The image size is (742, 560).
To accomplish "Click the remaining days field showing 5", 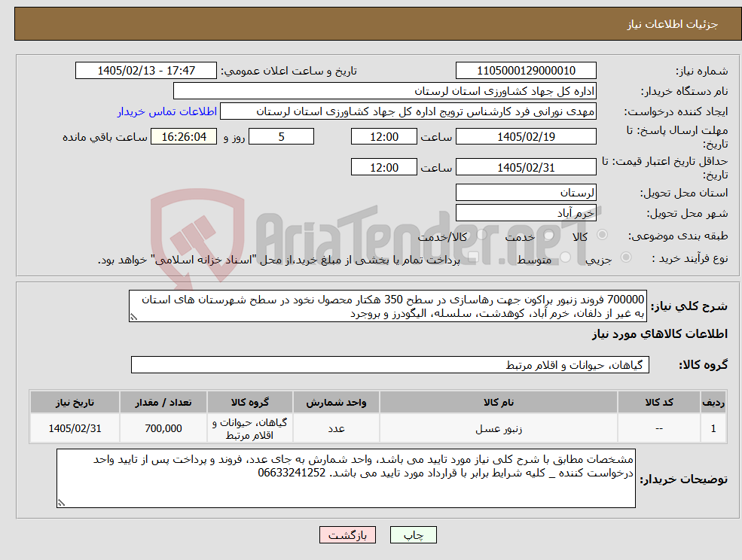I will coord(281,137).
